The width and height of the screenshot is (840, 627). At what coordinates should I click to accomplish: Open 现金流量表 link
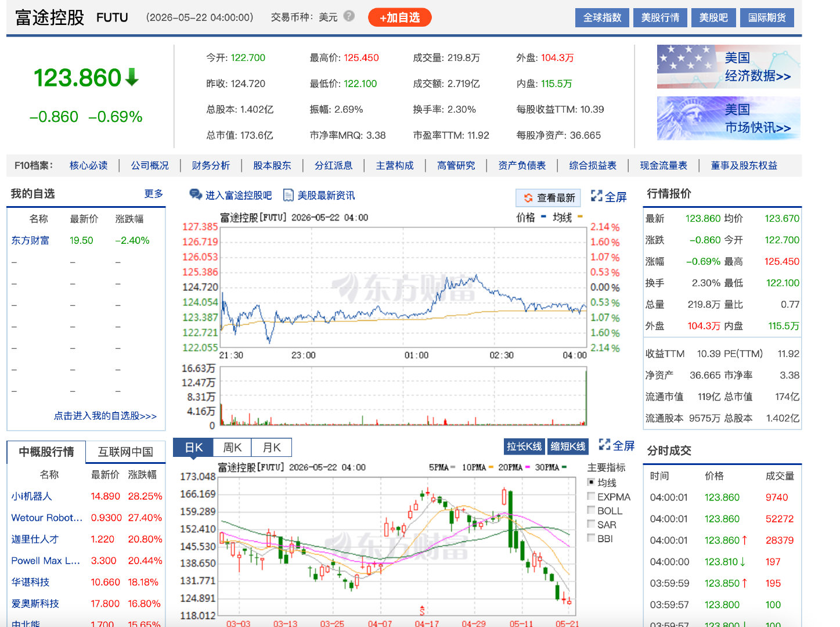[x=664, y=165]
